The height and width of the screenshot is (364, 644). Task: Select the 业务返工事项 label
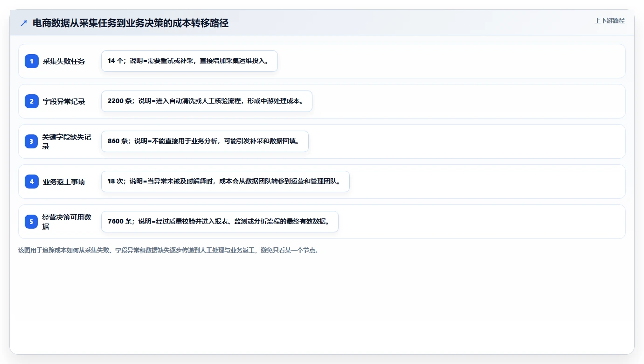[x=64, y=182]
